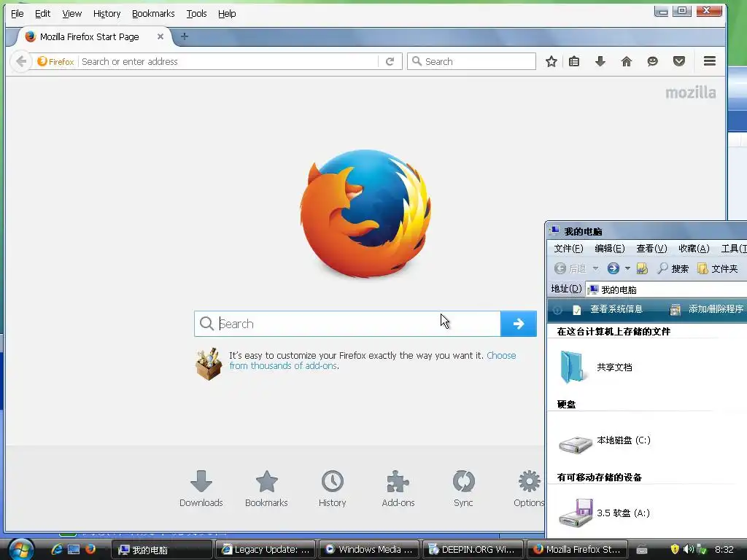
Task: Switch to DEEPIN.ORG taskbar button
Action: (473, 550)
